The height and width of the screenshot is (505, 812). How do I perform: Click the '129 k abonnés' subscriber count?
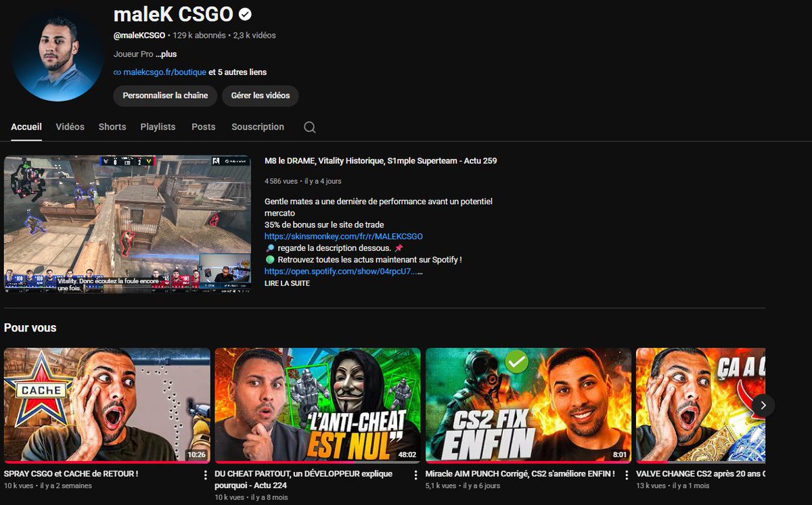(x=200, y=35)
